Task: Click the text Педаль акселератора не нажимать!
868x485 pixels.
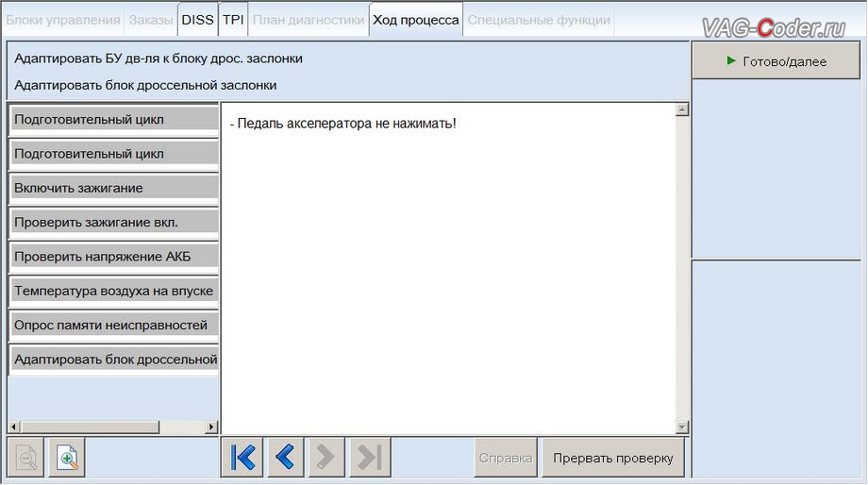Action: [346, 124]
